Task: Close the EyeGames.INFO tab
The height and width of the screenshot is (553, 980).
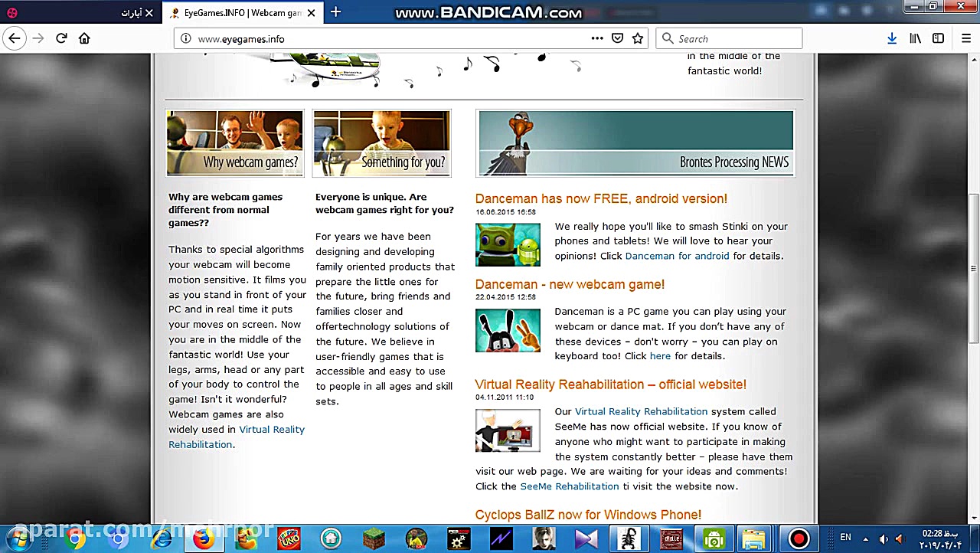Action: [311, 13]
